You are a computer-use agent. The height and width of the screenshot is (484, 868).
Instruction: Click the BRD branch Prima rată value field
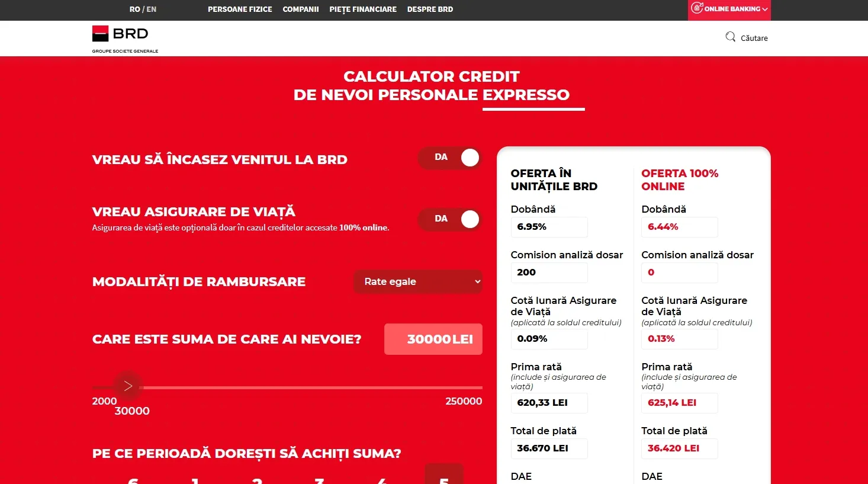click(549, 403)
